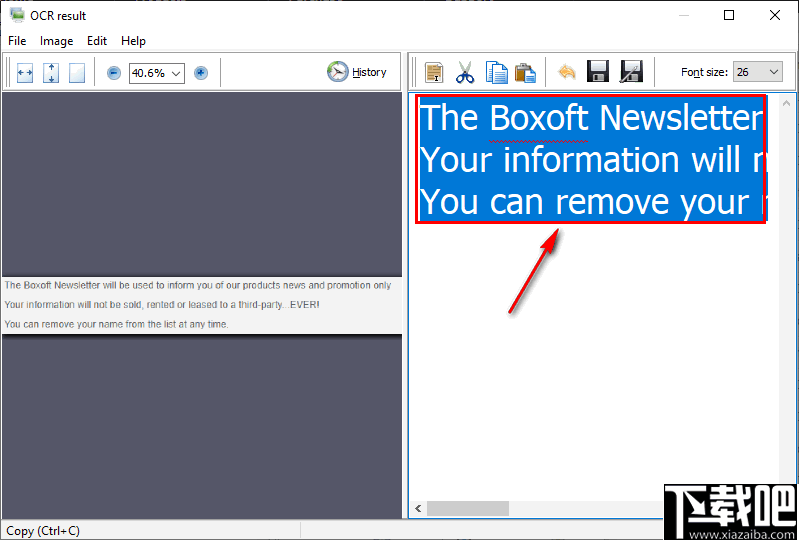Viewport: 799px width, 540px height.
Task: Zoom in with the plus button
Action: pyautogui.click(x=201, y=73)
